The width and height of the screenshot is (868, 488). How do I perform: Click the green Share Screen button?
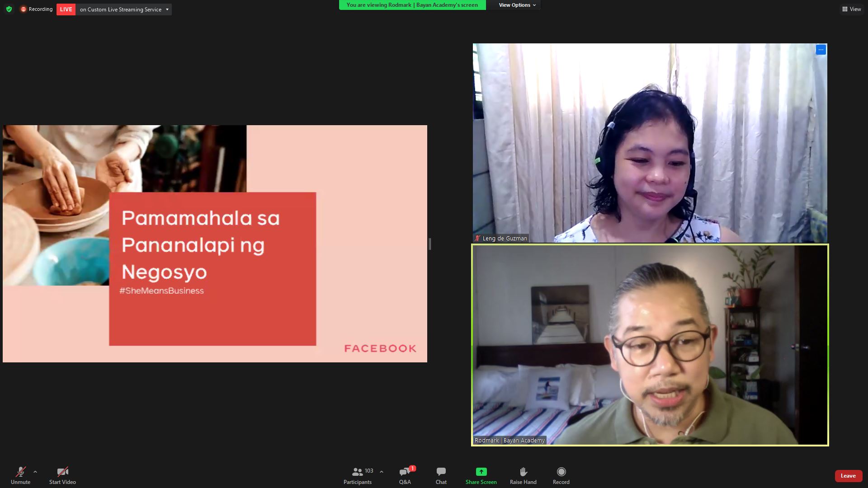point(481,476)
